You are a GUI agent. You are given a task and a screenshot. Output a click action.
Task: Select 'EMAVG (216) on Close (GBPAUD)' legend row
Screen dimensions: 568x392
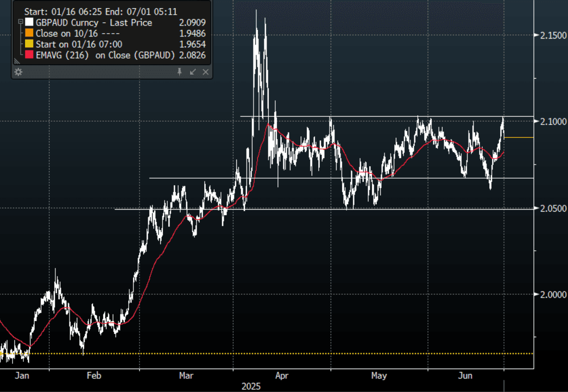[115, 55]
